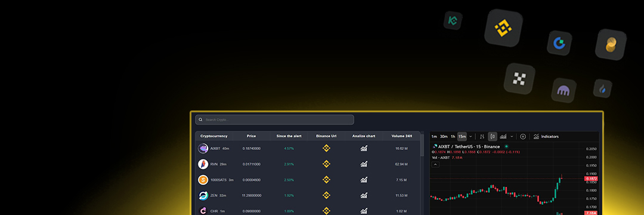Click the Binance Url column header
Image resolution: width=644 pixels, height=215 pixels.
point(326,136)
